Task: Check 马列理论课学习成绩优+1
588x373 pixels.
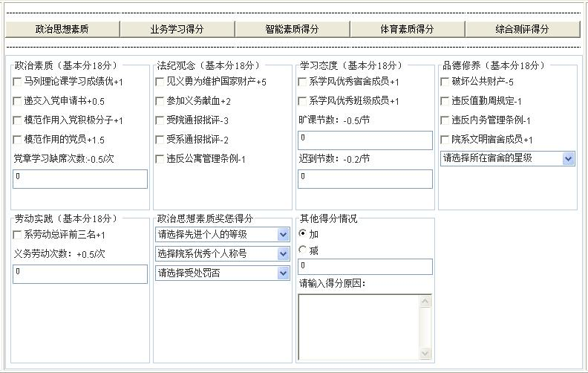Action: 17,82
